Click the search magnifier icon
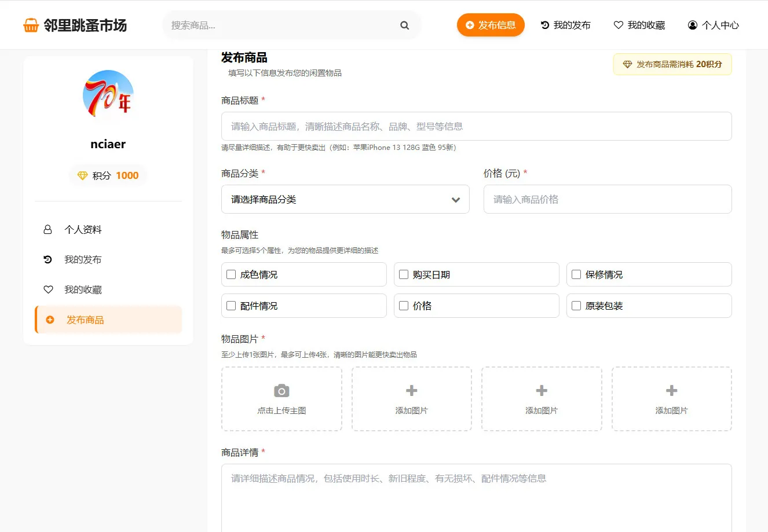 click(x=404, y=25)
